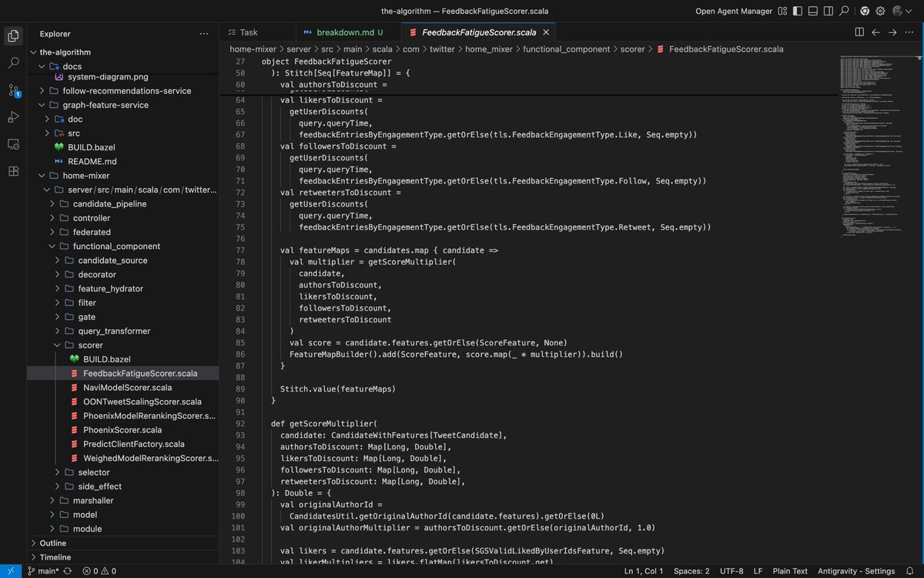Screen dimensions: 924x578
Task: Toggle the secondary sidebar layout control
Action: point(828,12)
